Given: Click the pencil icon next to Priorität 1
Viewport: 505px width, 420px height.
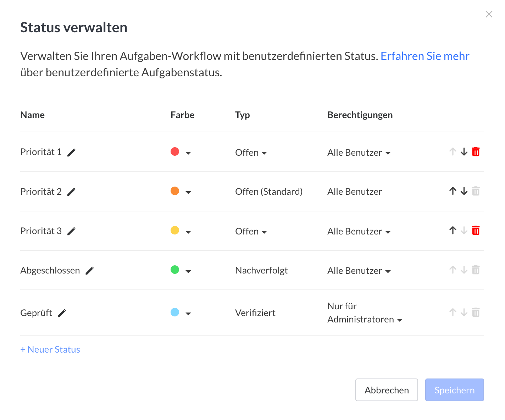Looking at the screenshot, I should click(x=71, y=153).
